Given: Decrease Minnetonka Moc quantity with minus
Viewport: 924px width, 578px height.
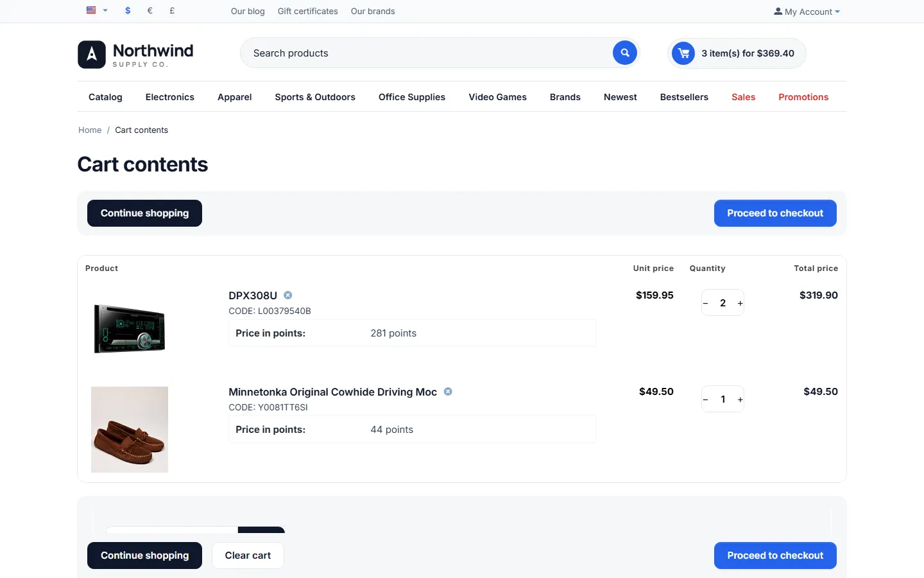Looking at the screenshot, I should tap(706, 399).
